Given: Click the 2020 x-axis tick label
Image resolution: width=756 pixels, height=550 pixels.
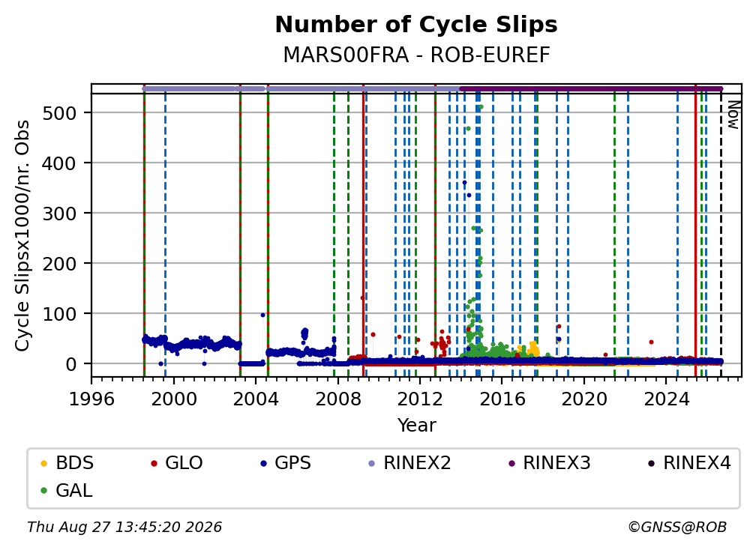Looking at the screenshot, I should click(583, 399).
